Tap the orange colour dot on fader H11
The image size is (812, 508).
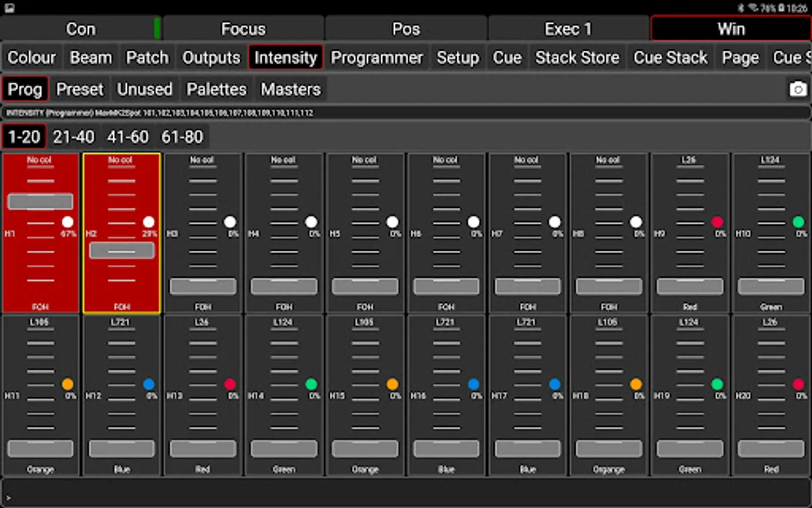[x=68, y=384]
